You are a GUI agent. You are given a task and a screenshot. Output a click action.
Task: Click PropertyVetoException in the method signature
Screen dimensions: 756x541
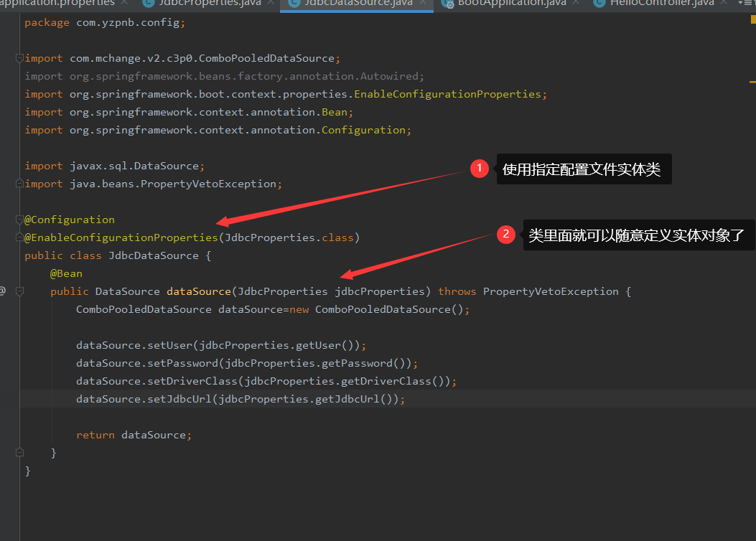[551, 291]
